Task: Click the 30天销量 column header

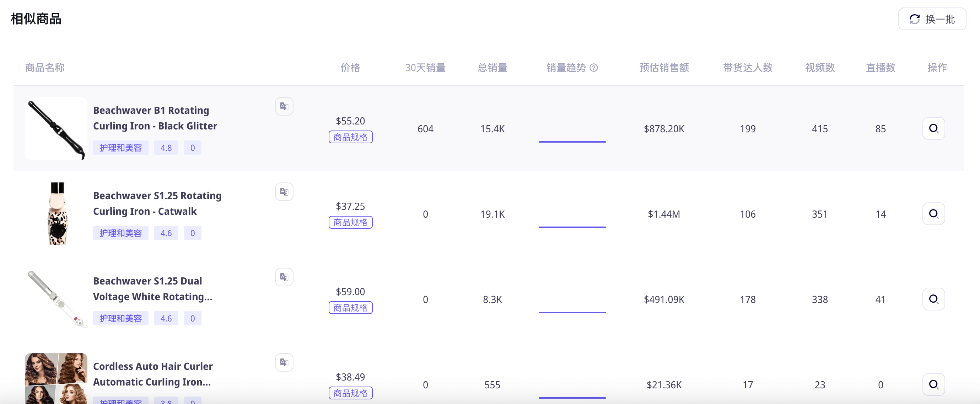Action: pos(425,68)
